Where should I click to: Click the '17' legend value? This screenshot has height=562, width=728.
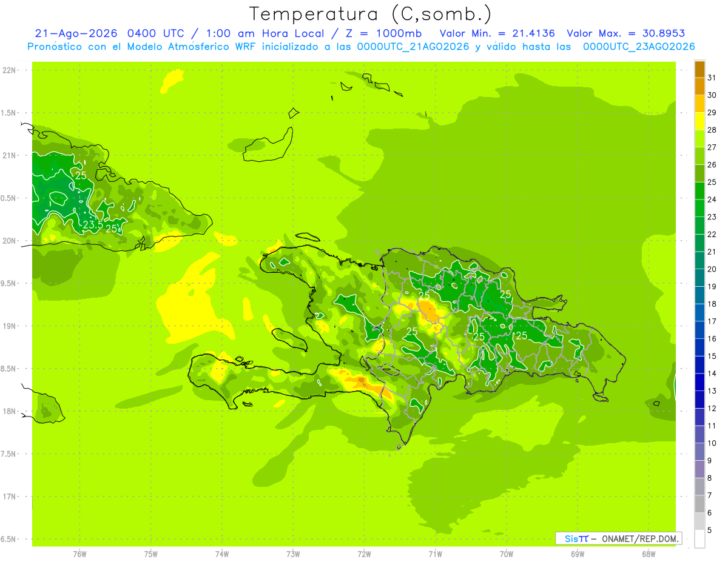pos(712,321)
